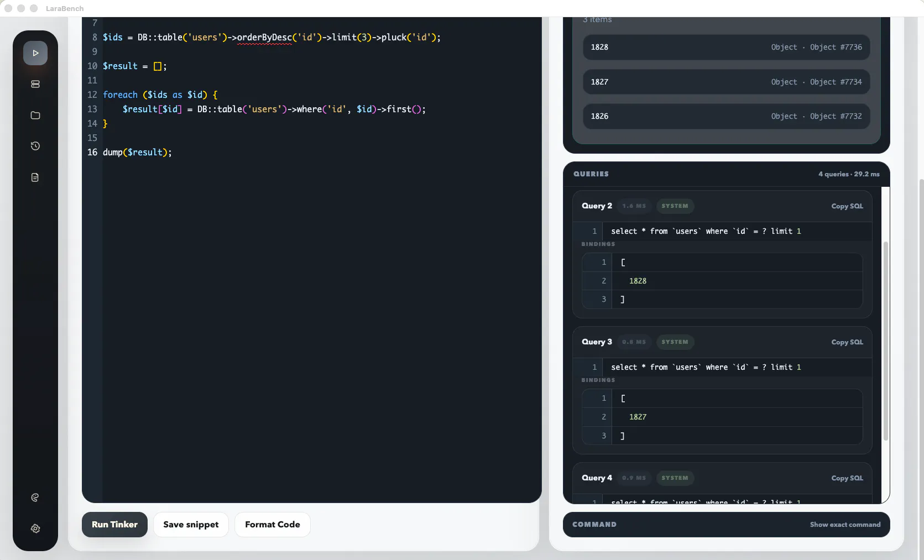Click binding value 1828 in Query 2

coord(638,281)
